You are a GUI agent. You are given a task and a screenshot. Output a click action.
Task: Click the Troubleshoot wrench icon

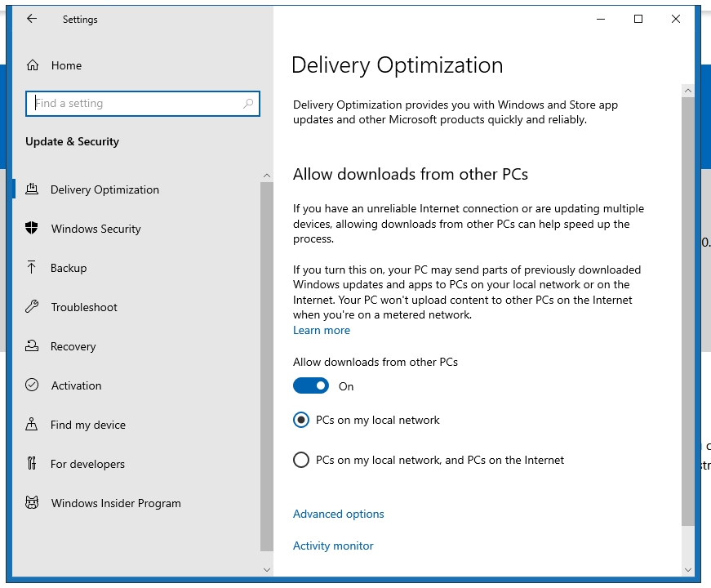[32, 307]
